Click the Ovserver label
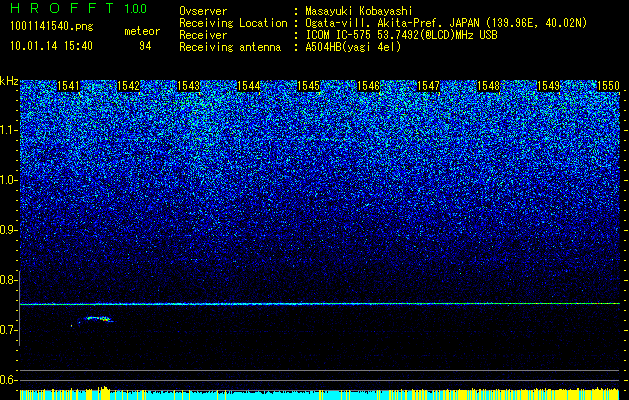Screen dimensions: 629x400 [203, 11]
